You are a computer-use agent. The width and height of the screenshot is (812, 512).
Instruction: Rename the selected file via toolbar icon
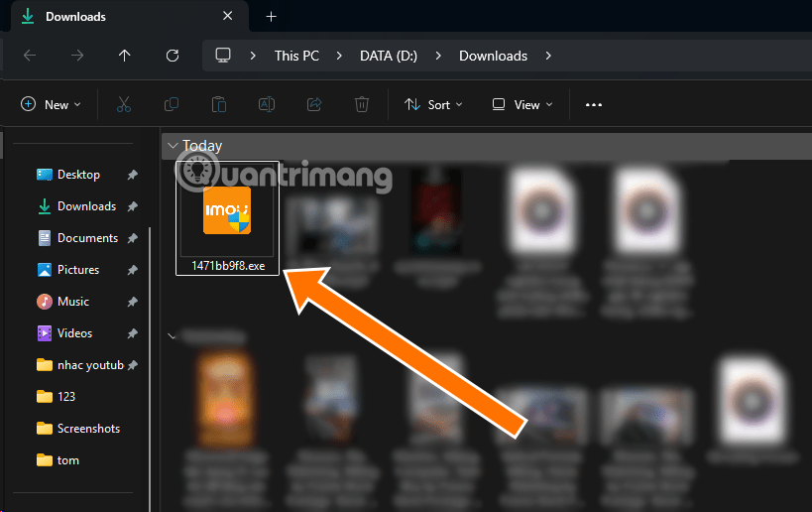267,104
